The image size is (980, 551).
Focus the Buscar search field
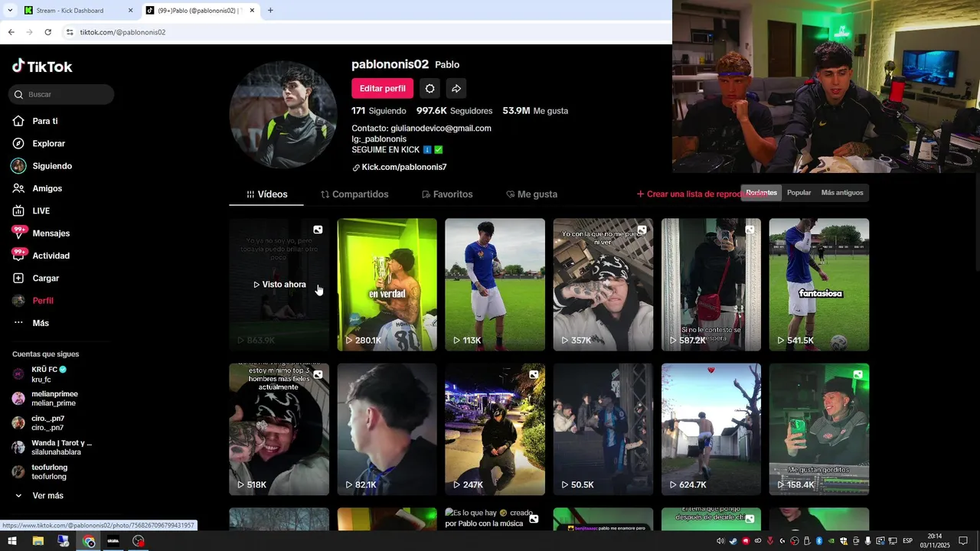tap(61, 94)
